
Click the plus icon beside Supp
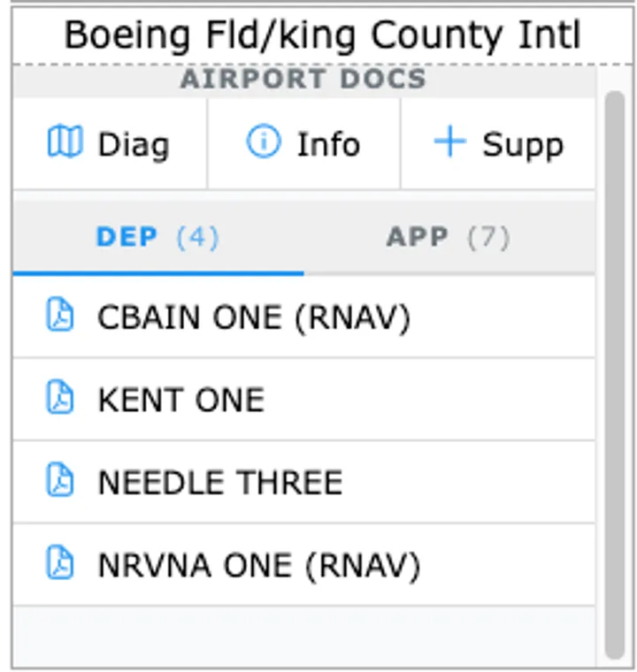click(449, 142)
